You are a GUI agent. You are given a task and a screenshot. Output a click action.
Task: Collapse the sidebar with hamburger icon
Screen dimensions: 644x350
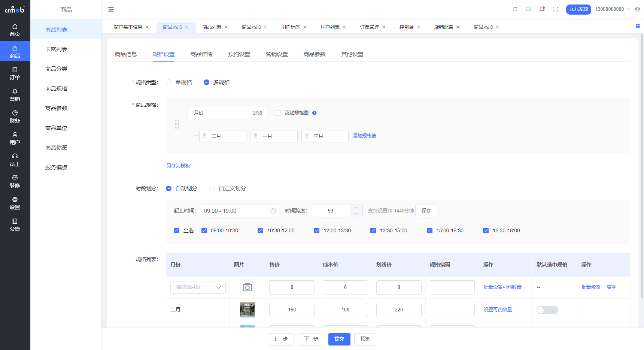click(x=111, y=9)
